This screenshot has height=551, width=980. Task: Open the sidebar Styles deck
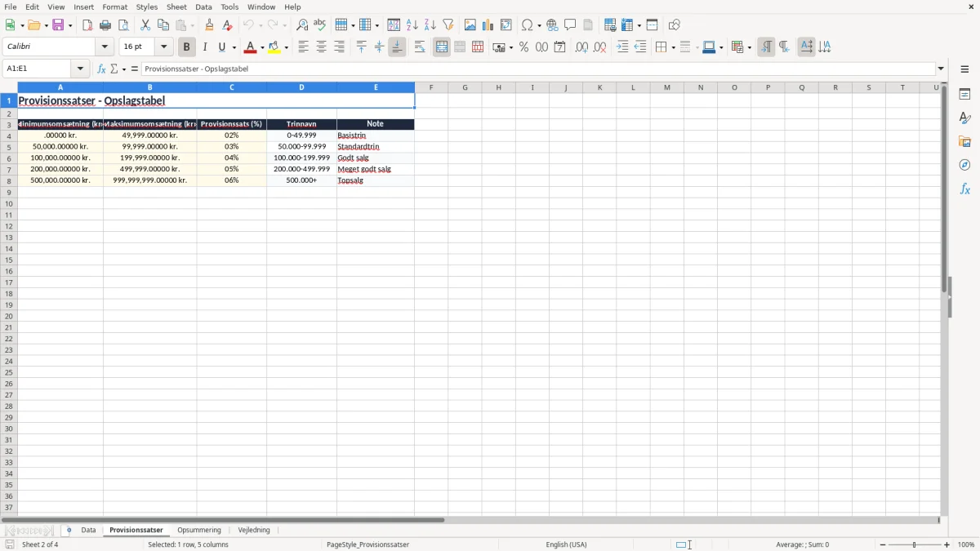tap(964, 118)
